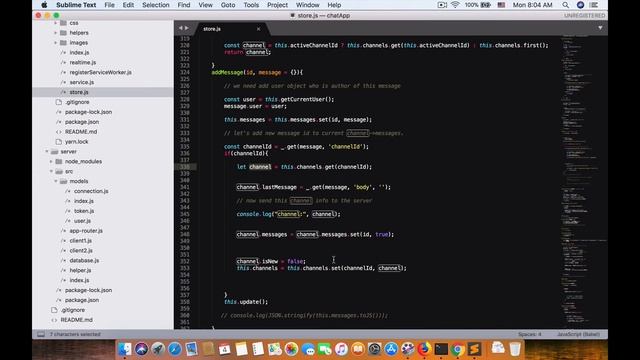
Task: Open App Store in the Dock
Action: click(391, 349)
